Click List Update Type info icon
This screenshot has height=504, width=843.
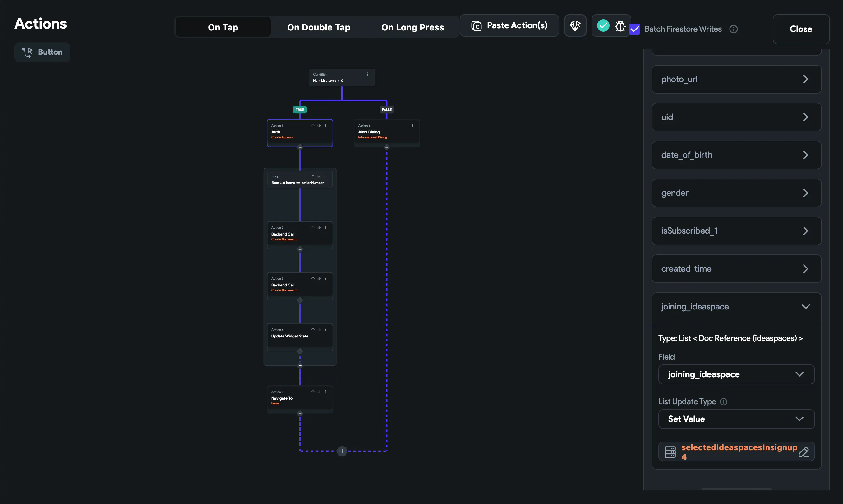tap(723, 402)
